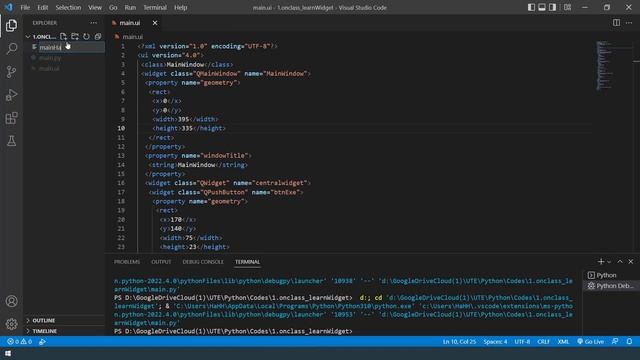Open the Selection menu
Screen dimensions: 640x360
tap(68, 7)
